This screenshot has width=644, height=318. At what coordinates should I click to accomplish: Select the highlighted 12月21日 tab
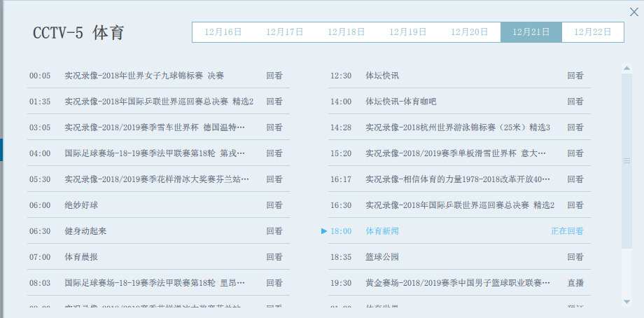531,32
